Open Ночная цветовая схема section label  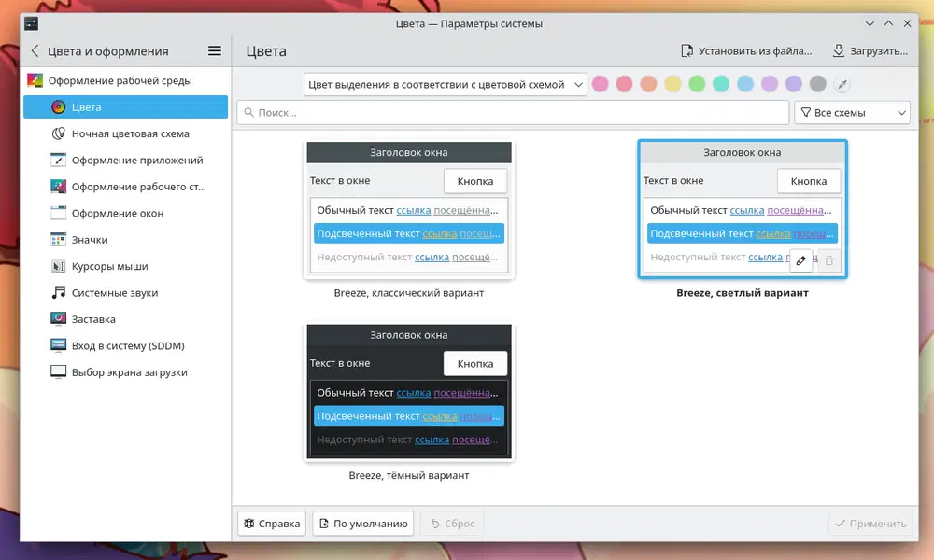(131, 133)
